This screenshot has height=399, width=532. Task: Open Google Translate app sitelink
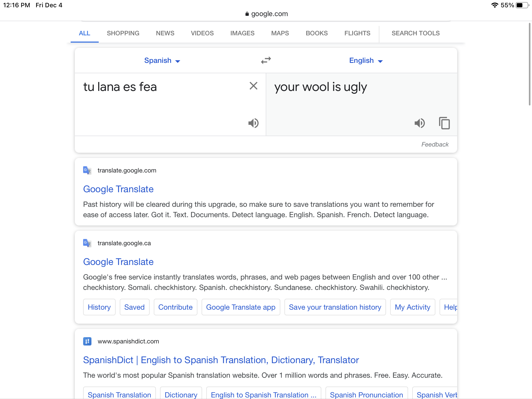241,307
